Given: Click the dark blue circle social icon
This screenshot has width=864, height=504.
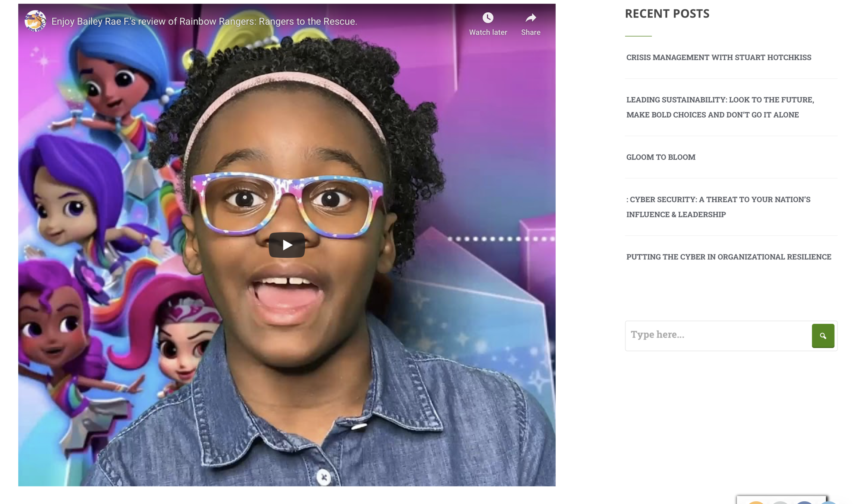Looking at the screenshot, I should pos(804,503).
